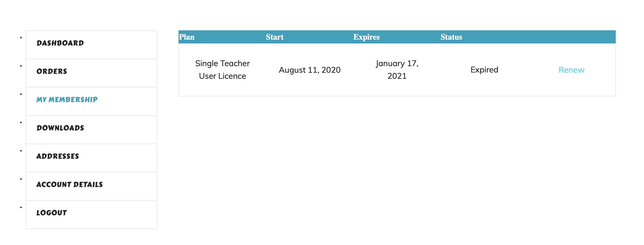Click the bullet beside Logout

coord(21,208)
